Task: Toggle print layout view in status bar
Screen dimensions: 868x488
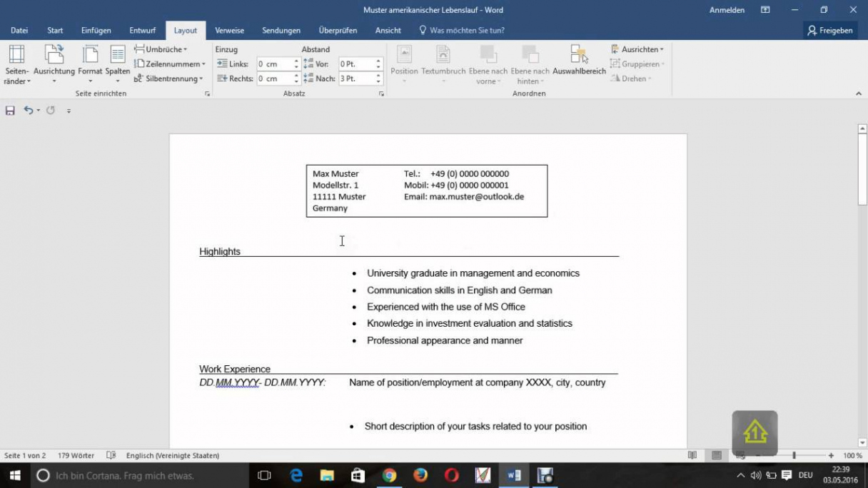Action: (716, 455)
